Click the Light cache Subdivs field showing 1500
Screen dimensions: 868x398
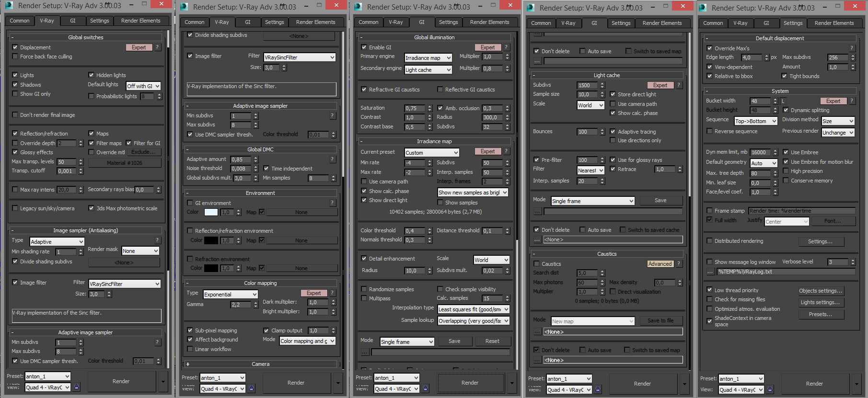(588, 85)
